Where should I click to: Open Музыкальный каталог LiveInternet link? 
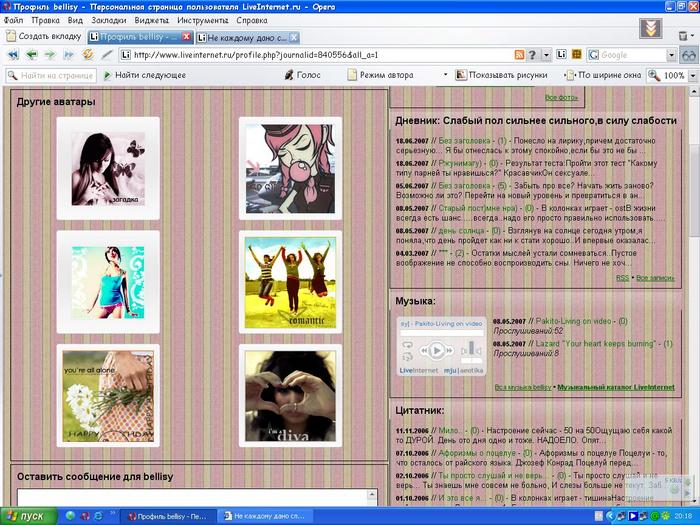(616, 387)
